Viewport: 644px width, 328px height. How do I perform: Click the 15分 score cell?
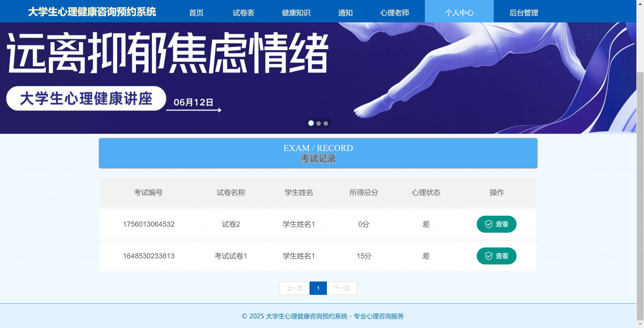364,256
